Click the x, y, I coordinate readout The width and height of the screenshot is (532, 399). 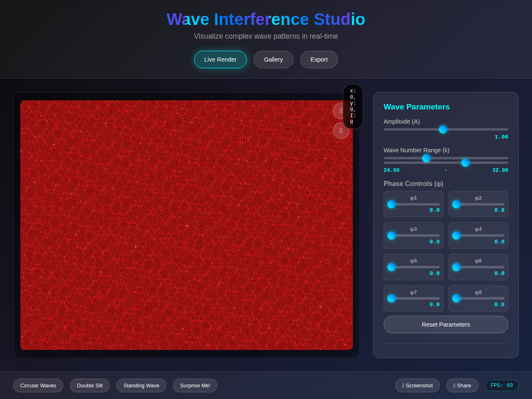[352, 107]
